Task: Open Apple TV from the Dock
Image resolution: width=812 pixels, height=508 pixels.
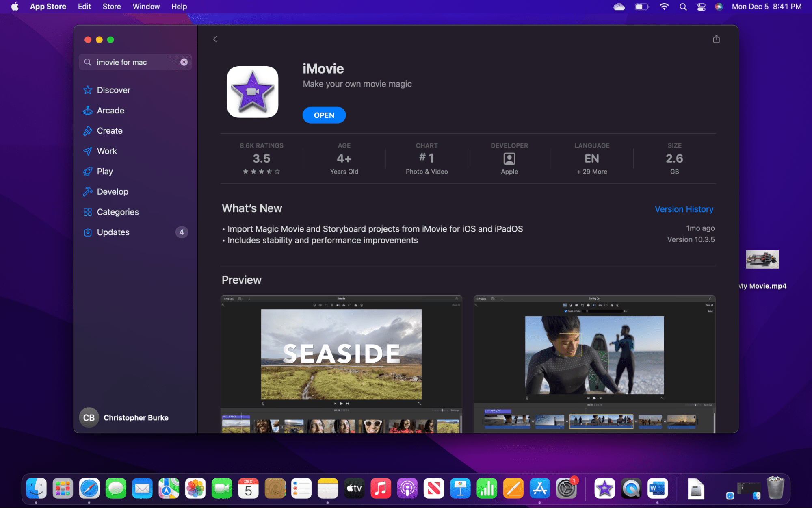Action: pos(354,488)
